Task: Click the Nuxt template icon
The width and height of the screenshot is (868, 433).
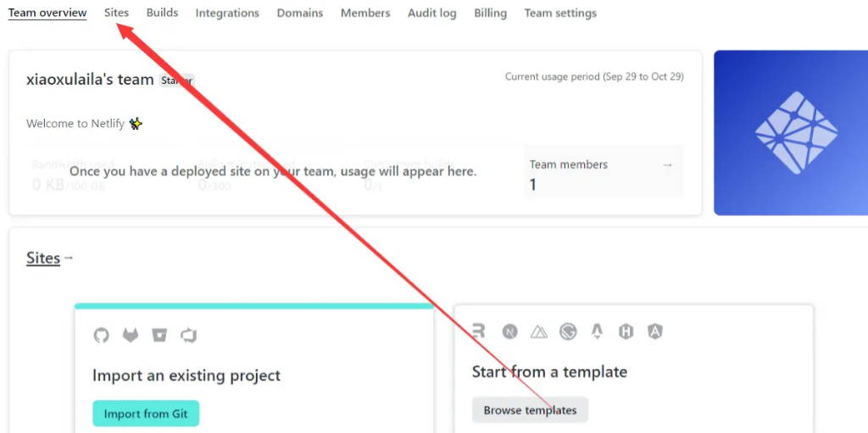Action: coord(538,331)
